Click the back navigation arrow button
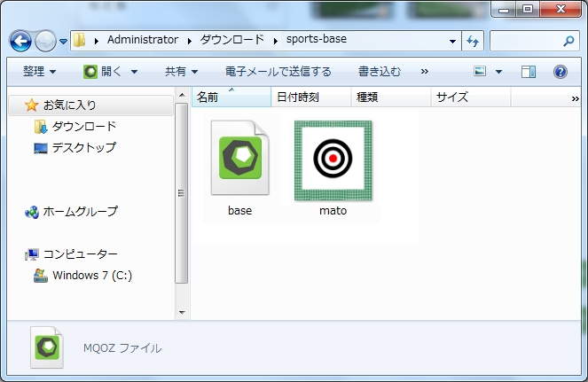 (x=21, y=41)
